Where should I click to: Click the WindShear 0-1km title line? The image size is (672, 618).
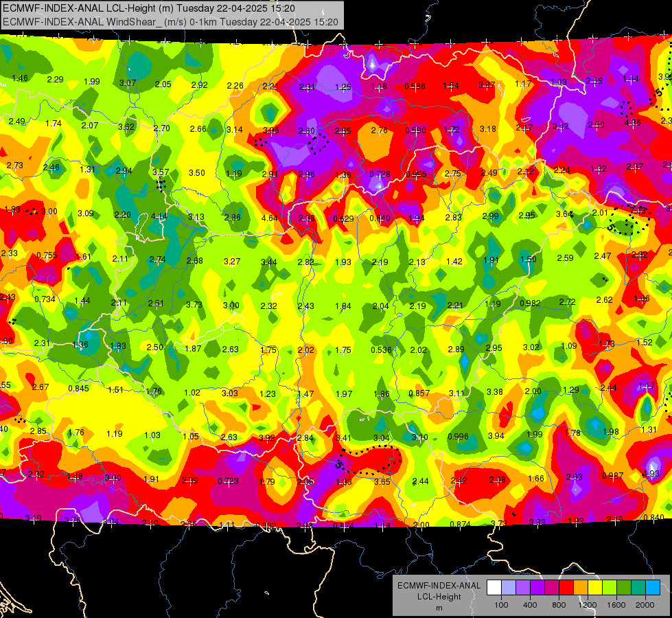pyautogui.click(x=170, y=22)
